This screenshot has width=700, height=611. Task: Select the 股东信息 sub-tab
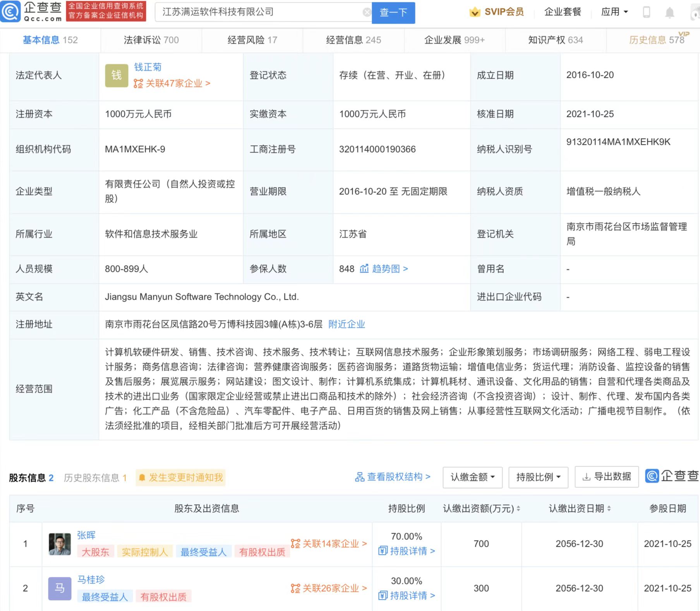(31, 478)
